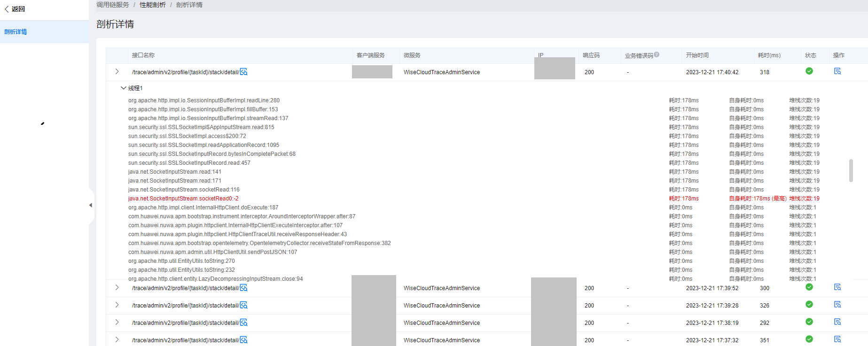Image resolution: width=868 pixels, height=346 pixels.
Task: Click the search icon beside the 17:39:52 interface name
Action: pyautogui.click(x=243, y=288)
